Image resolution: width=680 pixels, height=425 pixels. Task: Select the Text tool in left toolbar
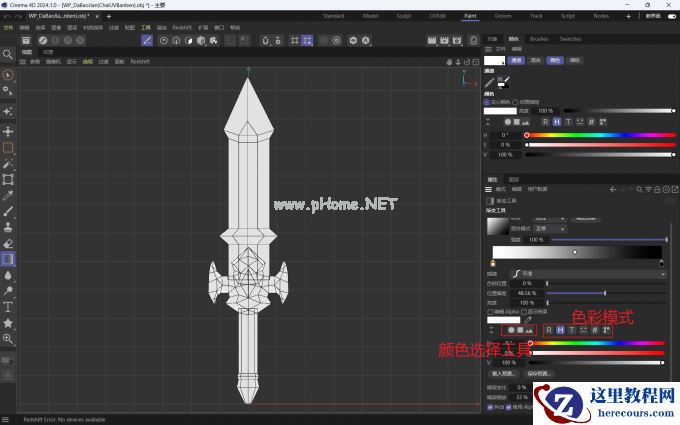pyautogui.click(x=8, y=307)
